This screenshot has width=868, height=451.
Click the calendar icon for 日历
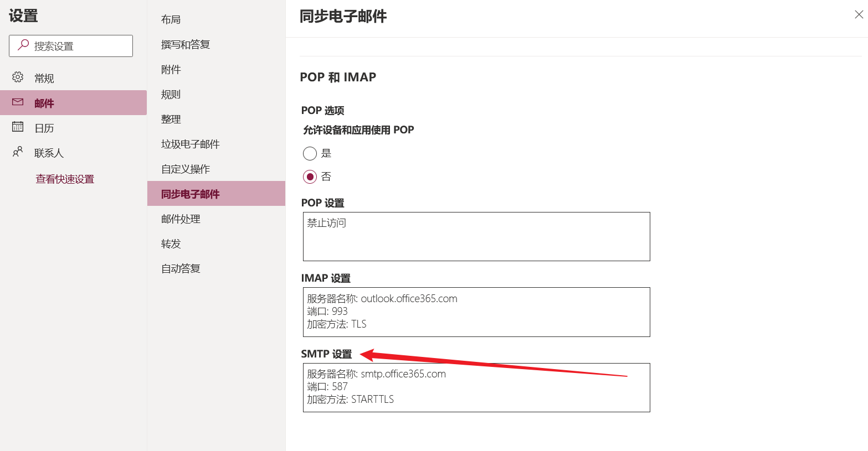(x=18, y=127)
